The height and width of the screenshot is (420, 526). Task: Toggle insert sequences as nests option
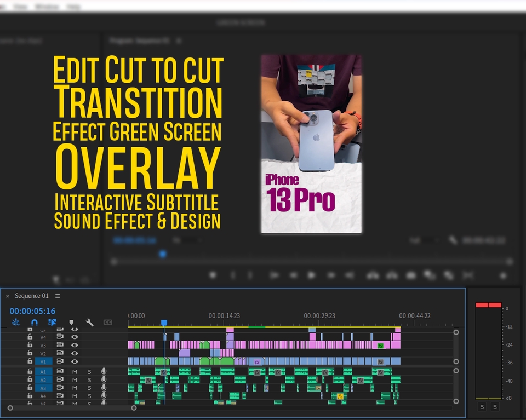pos(15,322)
